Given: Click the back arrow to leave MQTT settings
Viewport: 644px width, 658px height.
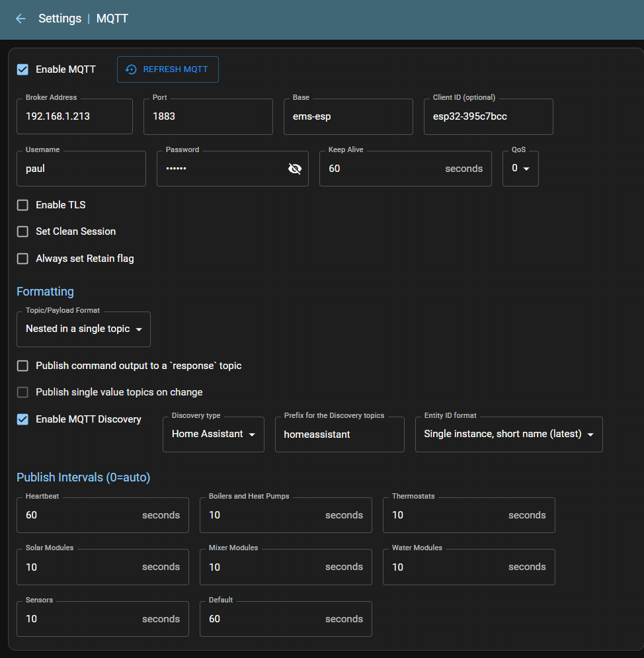Looking at the screenshot, I should [21, 19].
